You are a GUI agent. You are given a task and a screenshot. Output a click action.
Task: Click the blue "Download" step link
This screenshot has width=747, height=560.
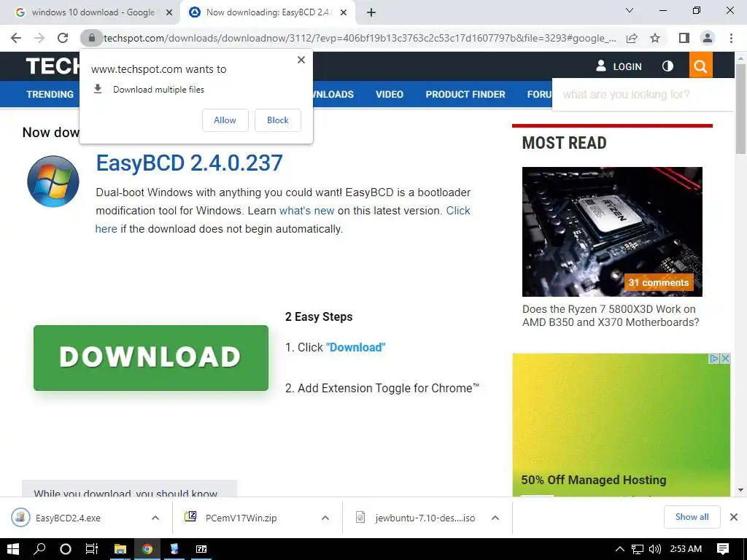click(355, 347)
